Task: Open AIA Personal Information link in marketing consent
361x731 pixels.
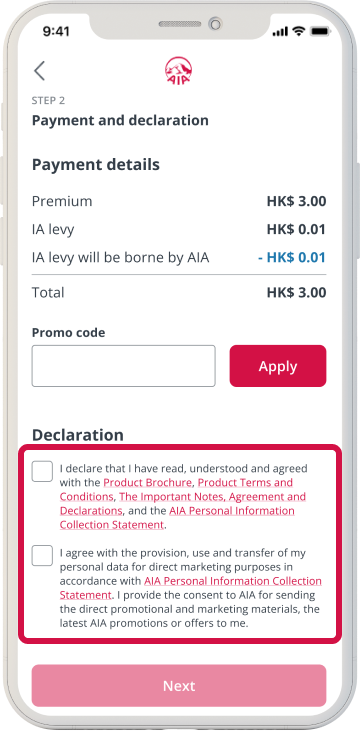Action: tap(191, 588)
